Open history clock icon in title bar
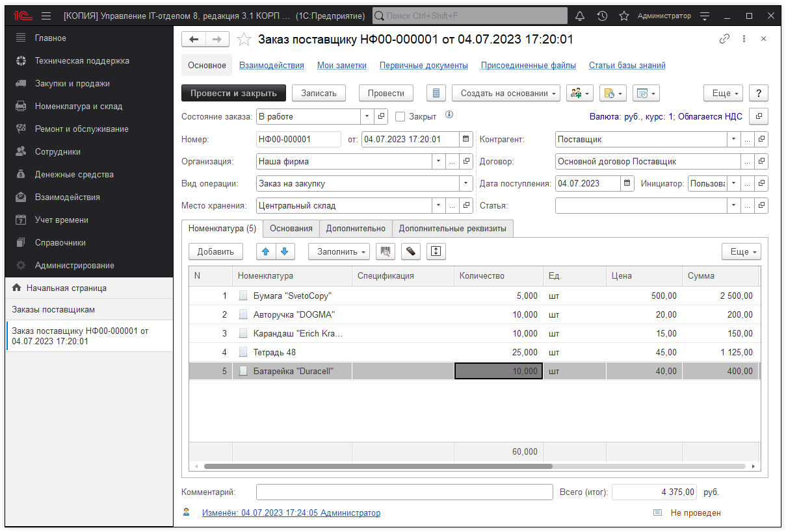786x532 pixels. [x=602, y=16]
